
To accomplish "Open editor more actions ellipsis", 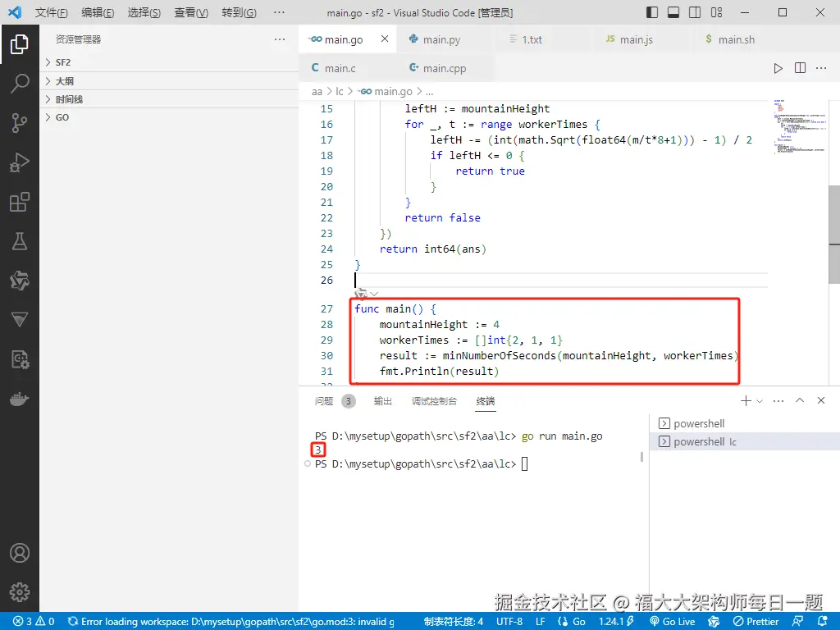I will pyautogui.click(x=820, y=68).
